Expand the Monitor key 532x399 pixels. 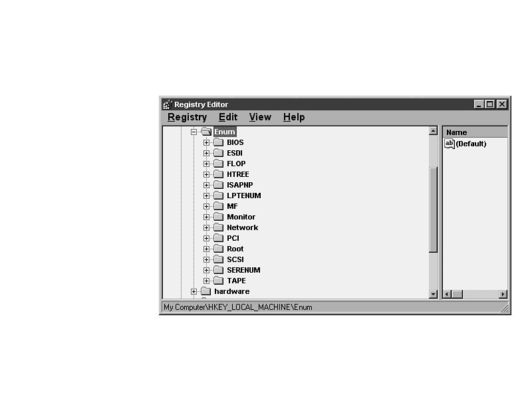(206, 217)
